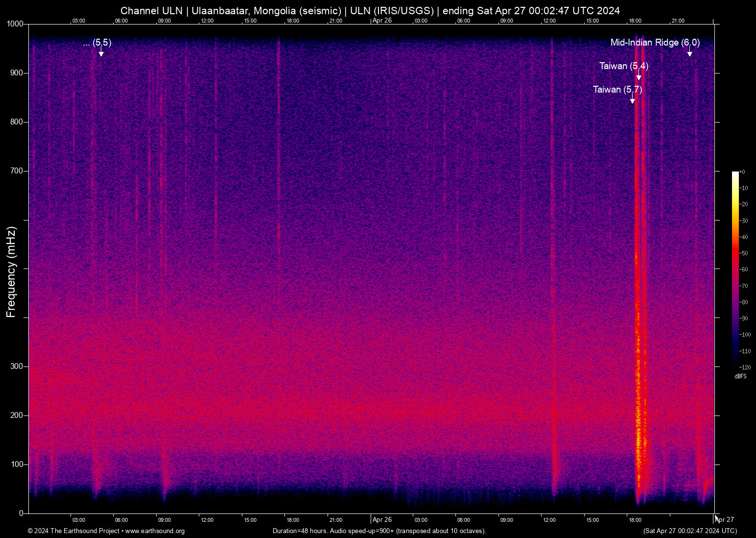Click the '(Sat Apr 27 00:02:47 2024 UTC)' timestamp
This screenshot has height=538, width=756.
tap(690, 531)
